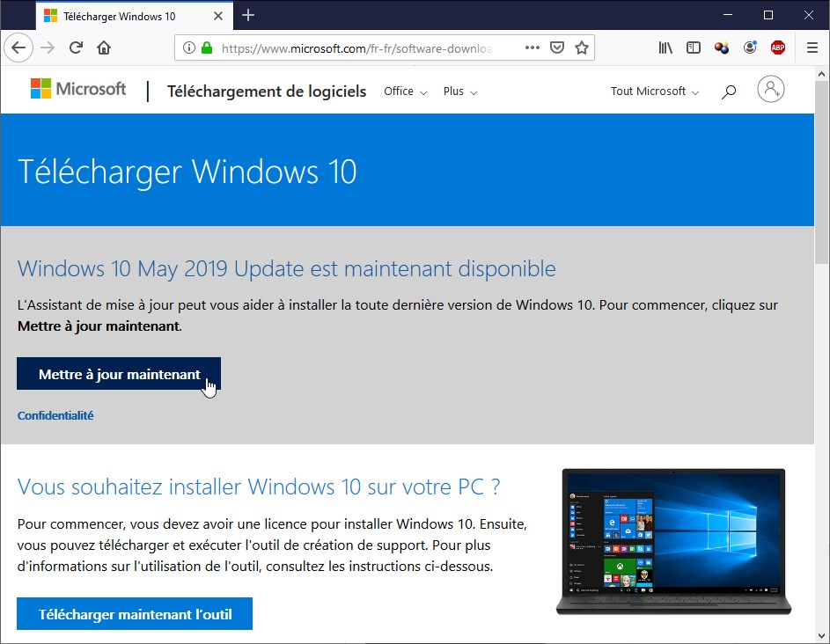Click the Microsoft logo
This screenshot has width=830, height=644.
pyautogui.click(x=78, y=88)
